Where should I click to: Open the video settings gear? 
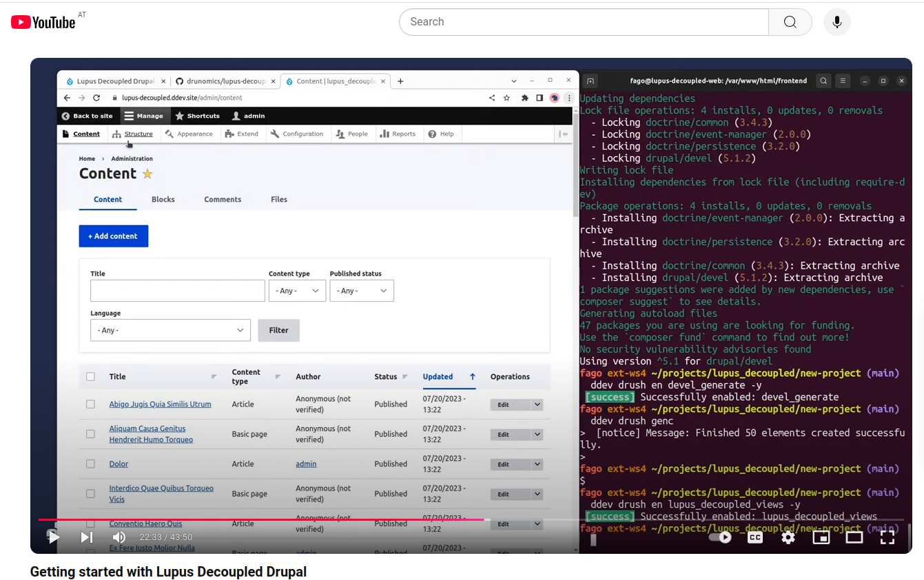[x=788, y=537]
